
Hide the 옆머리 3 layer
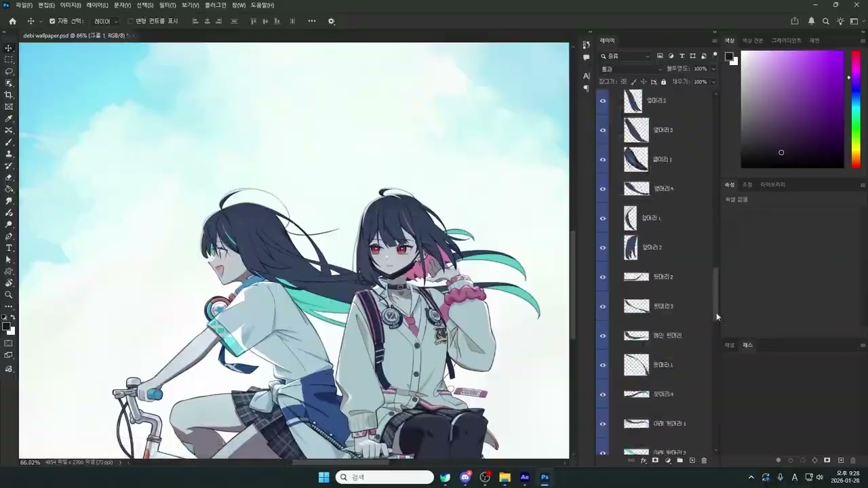click(x=602, y=130)
